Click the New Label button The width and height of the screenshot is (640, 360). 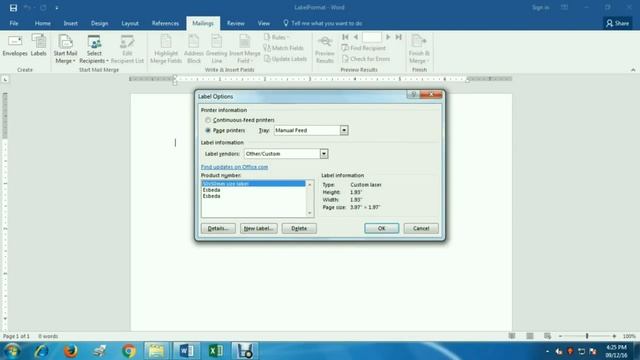coord(258,229)
